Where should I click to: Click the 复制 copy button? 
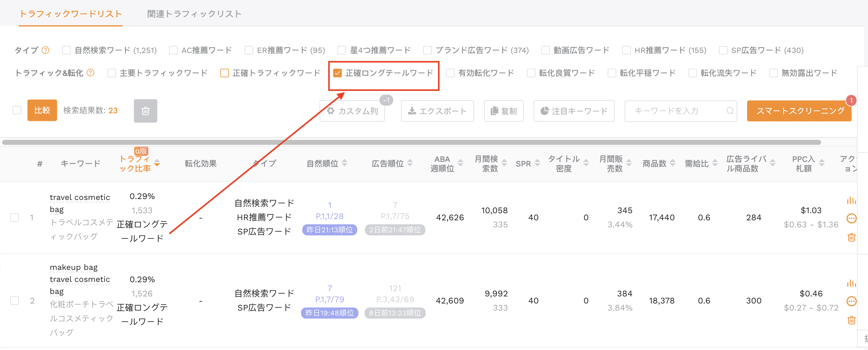(x=504, y=111)
